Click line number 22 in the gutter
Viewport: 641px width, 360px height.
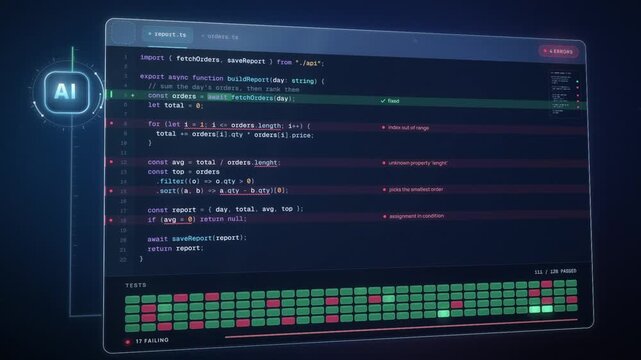pos(123,259)
